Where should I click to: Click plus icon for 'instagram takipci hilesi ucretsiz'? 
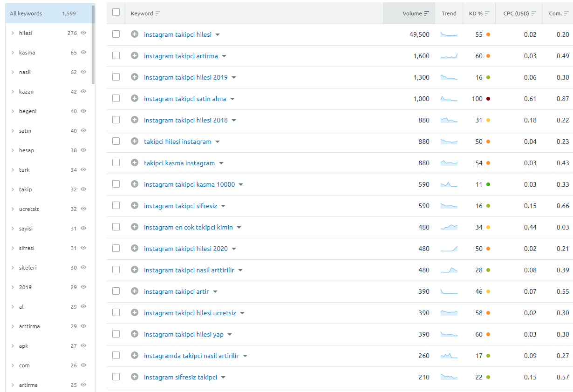(135, 313)
